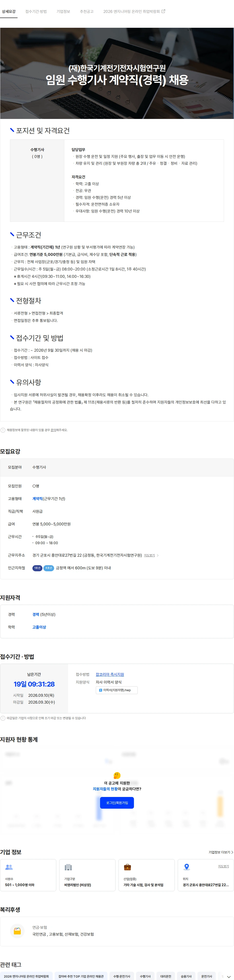
Task: Click 계약직 employment type text
Action: pos(37,499)
